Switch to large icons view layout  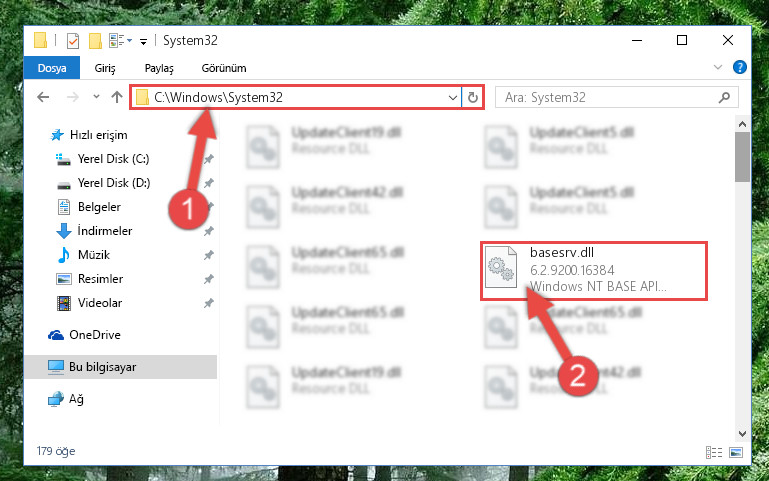pyautogui.click(x=736, y=452)
